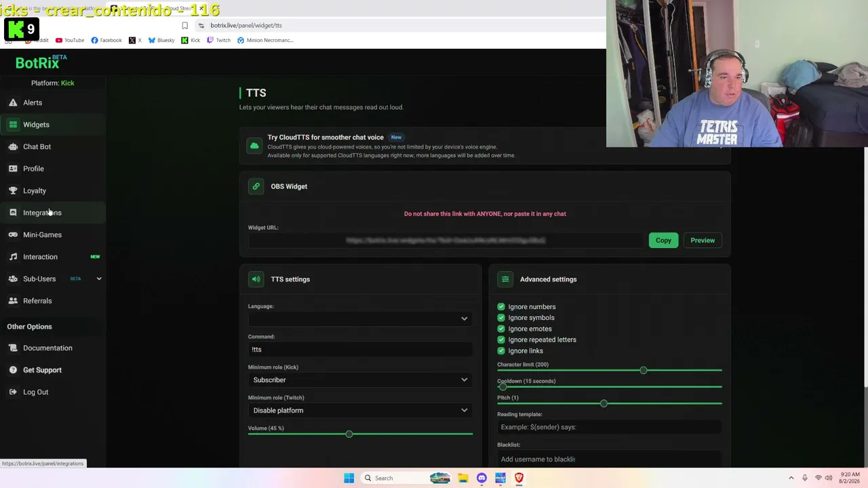Open the Twitch bookmark
The image size is (868, 488).
pos(218,40)
